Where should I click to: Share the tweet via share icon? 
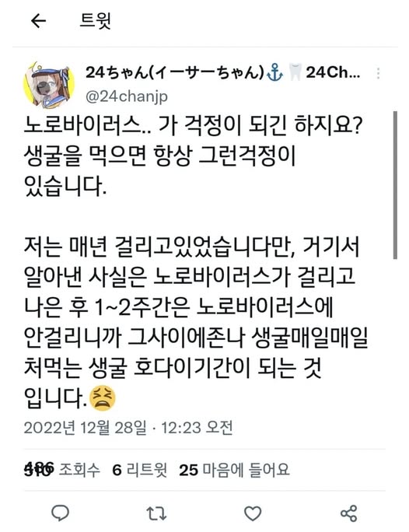tap(348, 513)
